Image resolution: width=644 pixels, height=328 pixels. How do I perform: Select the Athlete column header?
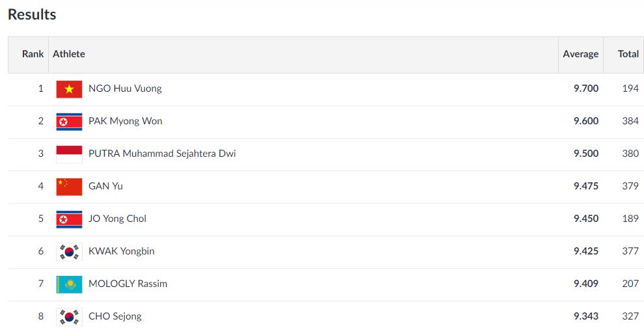(x=68, y=54)
